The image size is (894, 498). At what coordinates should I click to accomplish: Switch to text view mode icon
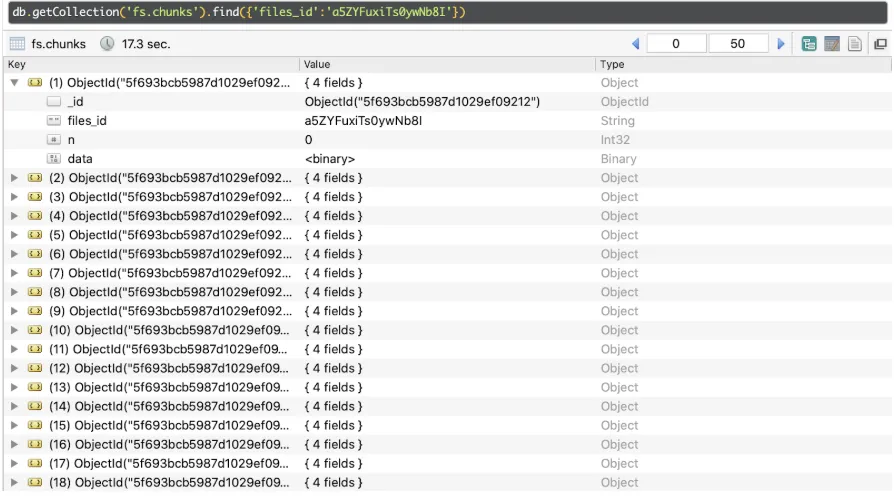tap(855, 44)
